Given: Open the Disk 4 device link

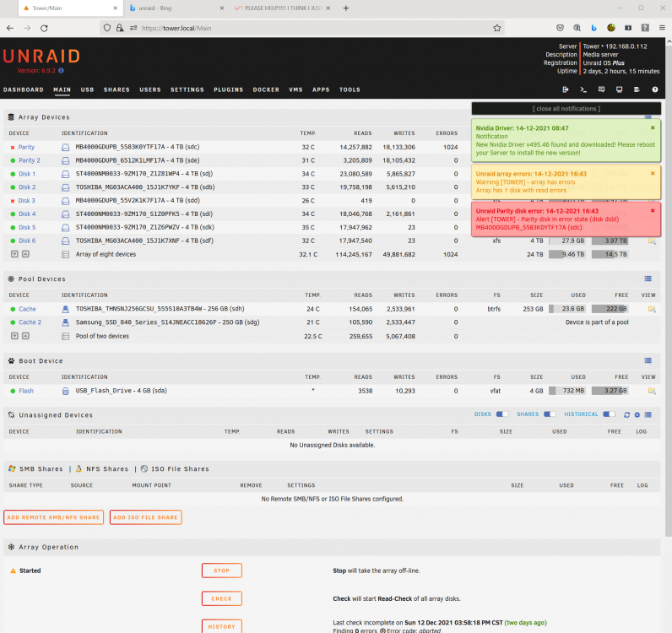Looking at the screenshot, I should [x=27, y=214].
